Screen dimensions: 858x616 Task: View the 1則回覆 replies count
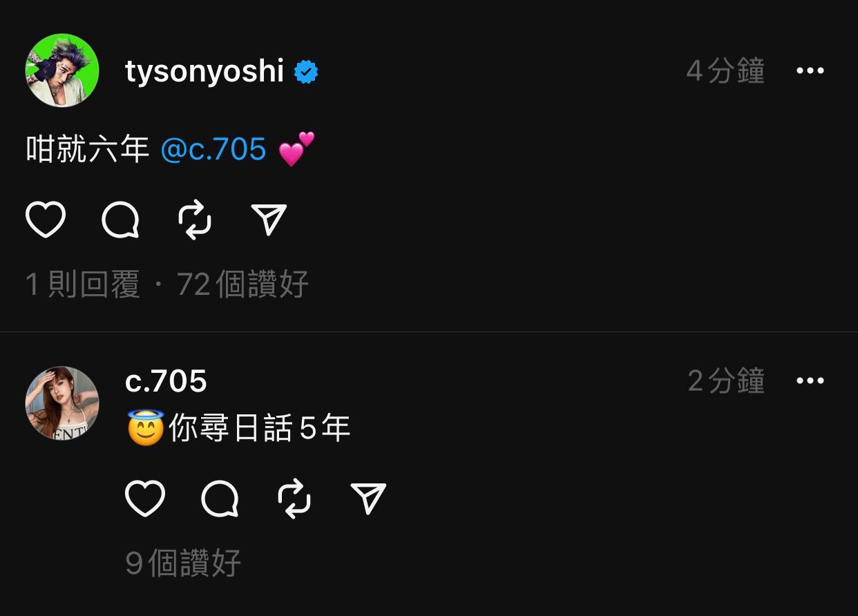pos(83,285)
